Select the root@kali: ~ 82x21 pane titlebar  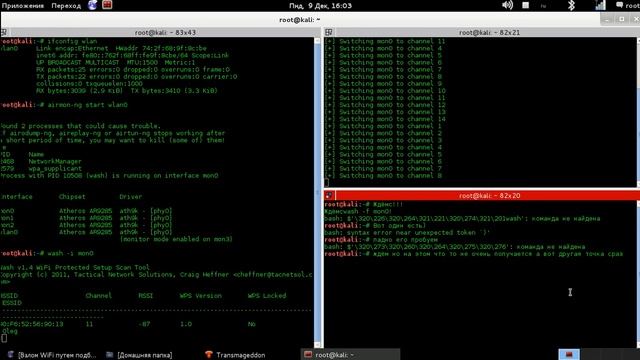(x=489, y=33)
